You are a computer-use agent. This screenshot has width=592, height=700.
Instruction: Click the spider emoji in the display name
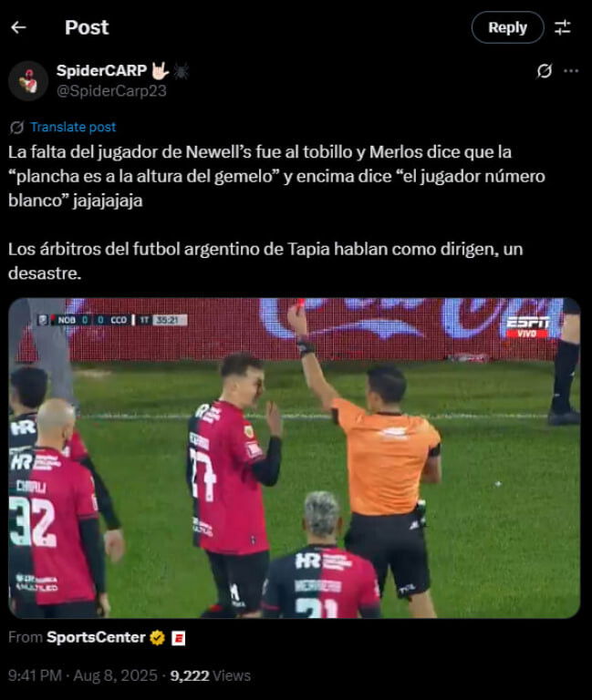coord(181,70)
